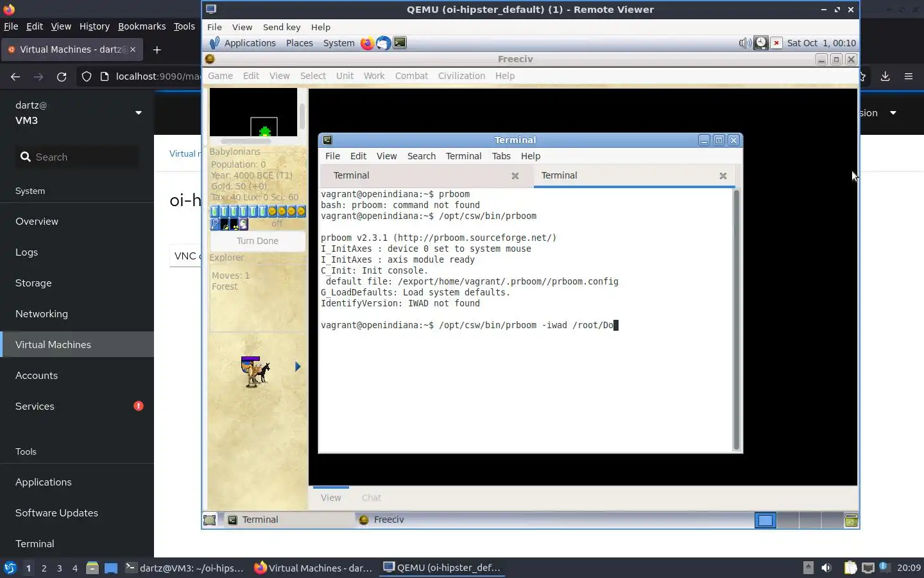Switch to host workspace 3
The height and width of the screenshot is (578, 924).
click(59, 568)
